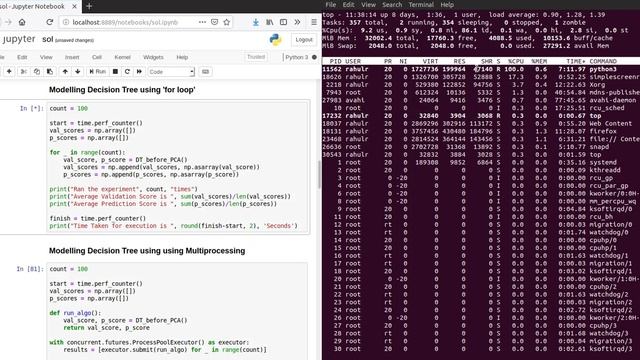Click the python3 process row in top
640x360 pixels.
coord(481,69)
